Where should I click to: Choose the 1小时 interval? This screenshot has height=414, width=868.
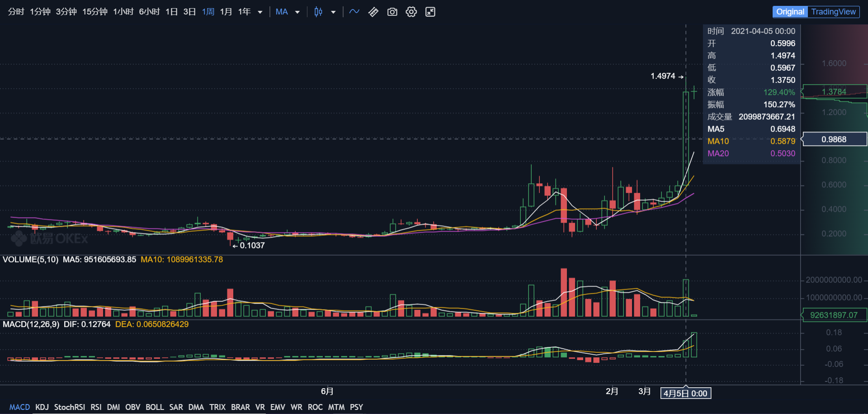pyautogui.click(x=123, y=12)
